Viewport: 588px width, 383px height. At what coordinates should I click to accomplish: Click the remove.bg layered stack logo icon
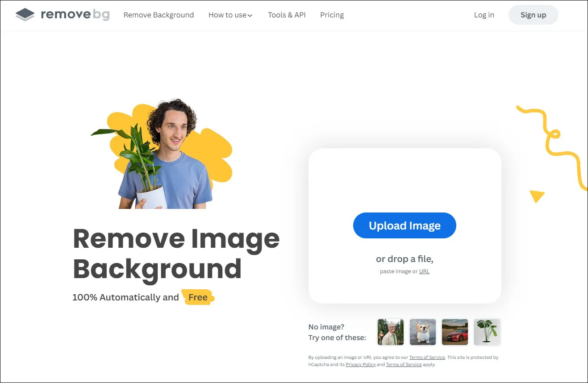[25, 15]
